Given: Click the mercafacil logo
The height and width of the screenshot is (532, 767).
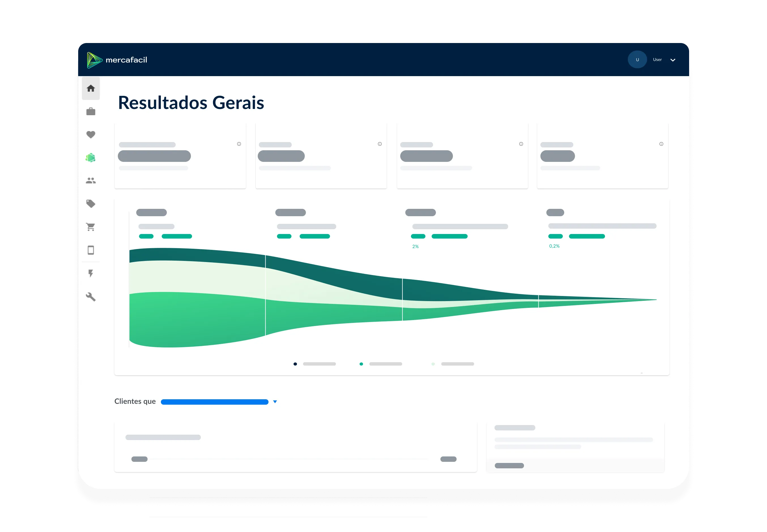Looking at the screenshot, I should 117,60.
